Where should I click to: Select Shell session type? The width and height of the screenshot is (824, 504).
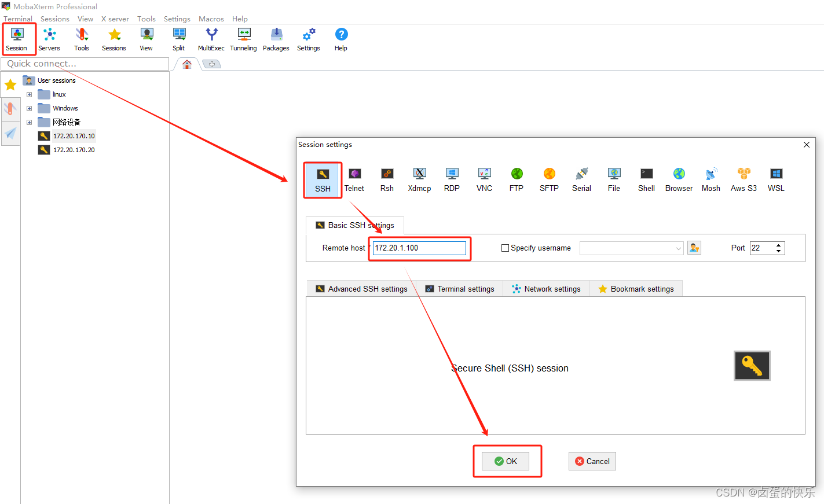(646, 181)
